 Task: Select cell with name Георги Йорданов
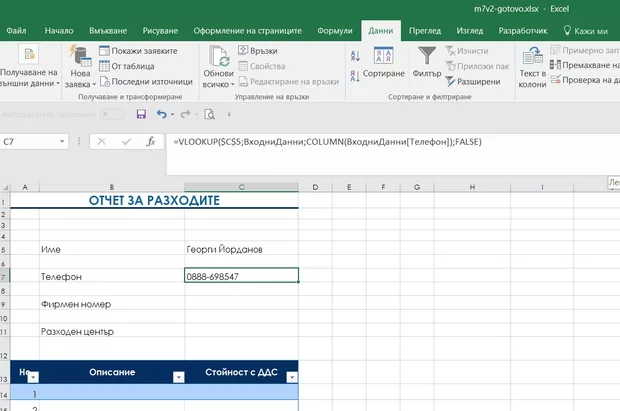(x=241, y=249)
